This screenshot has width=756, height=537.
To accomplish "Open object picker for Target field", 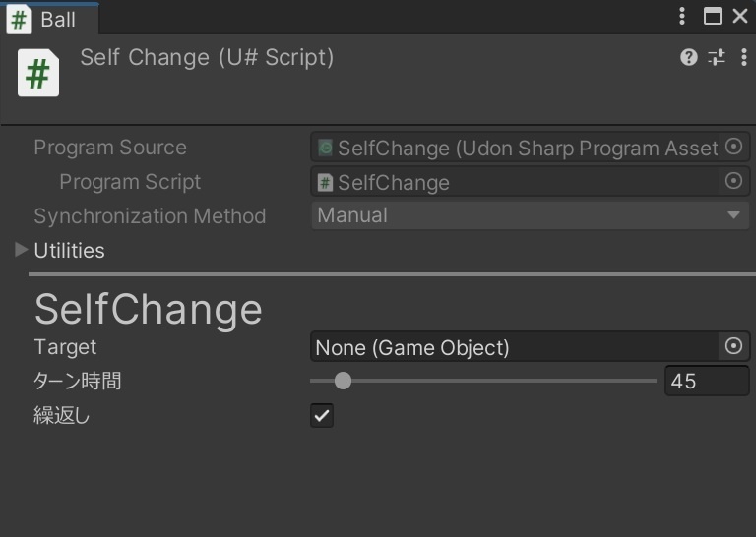I will 733,346.
